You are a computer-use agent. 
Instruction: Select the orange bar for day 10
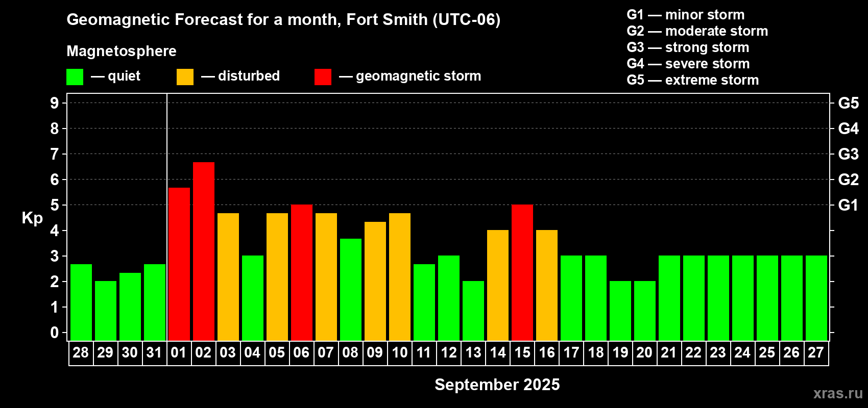pyautogui.click(x=400, y=277)
